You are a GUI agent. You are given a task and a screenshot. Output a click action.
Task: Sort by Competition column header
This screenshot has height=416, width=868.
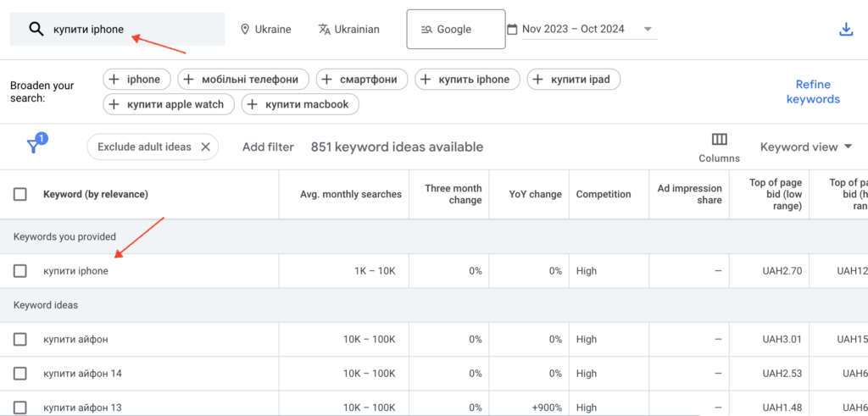coord(604,194)
